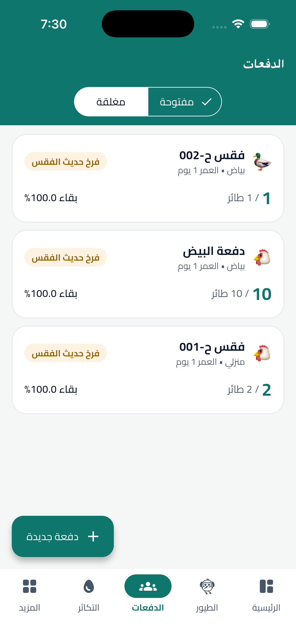Tap the 10 bird count on دفعة البيض
The image size is (296, 644).
point(262,294)
